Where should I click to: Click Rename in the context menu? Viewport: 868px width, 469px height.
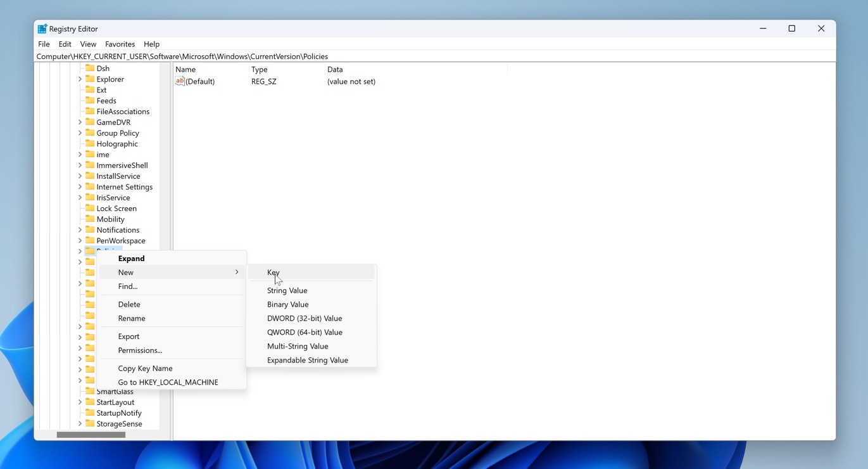(x=172, y=318)
